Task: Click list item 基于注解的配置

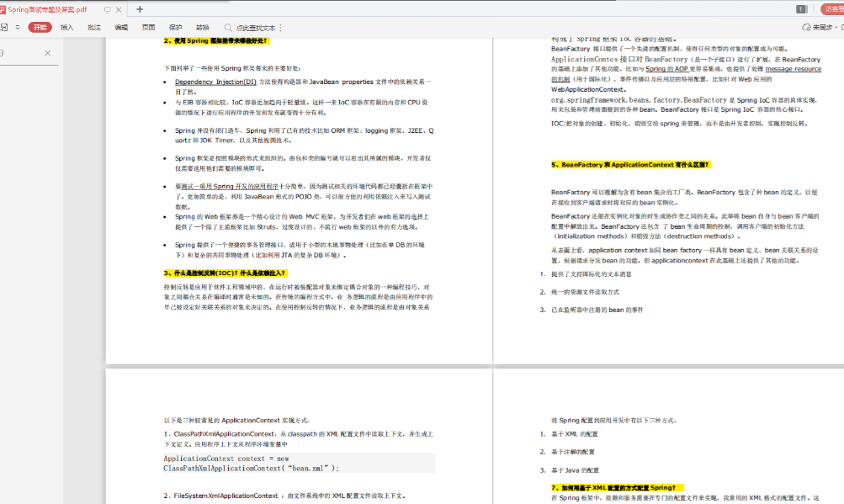Action: click(573, 452)
